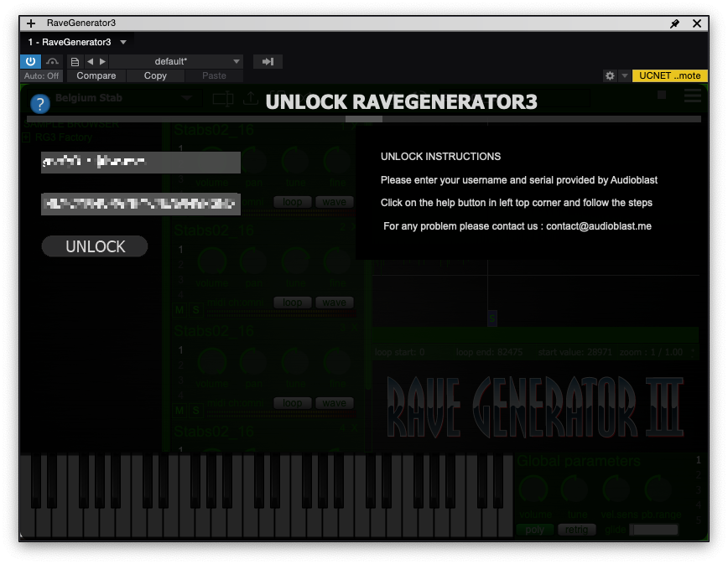This screenshot has width=728, height=564.
Task: Click the dimmed upload/export arrow icon
Action: tap(251, 98)
